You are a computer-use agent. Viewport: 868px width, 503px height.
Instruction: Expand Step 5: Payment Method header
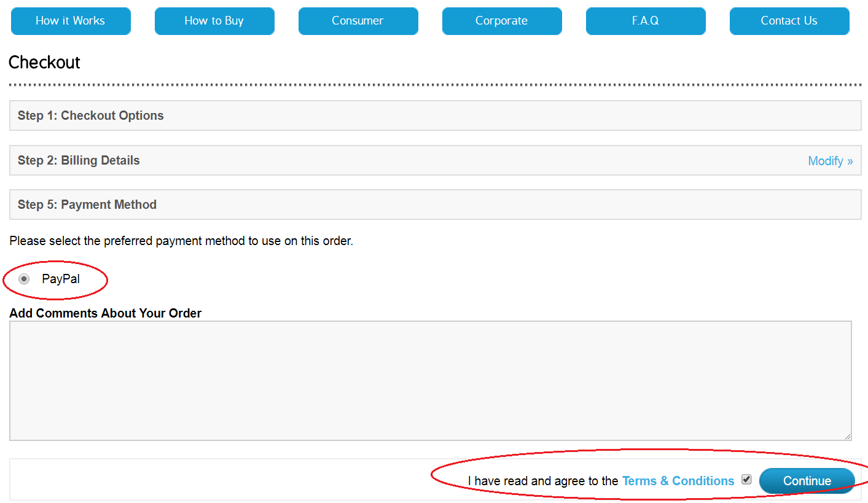pos(436,205)
